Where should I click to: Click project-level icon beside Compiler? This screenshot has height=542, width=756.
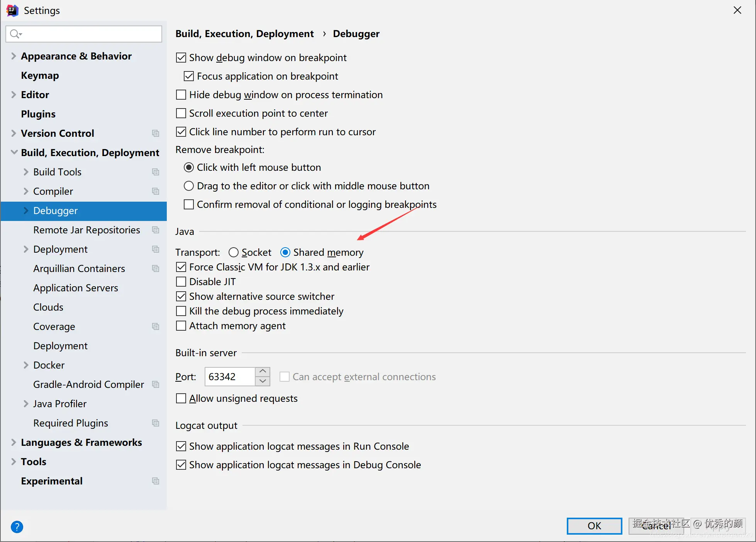tap(156, 191)
